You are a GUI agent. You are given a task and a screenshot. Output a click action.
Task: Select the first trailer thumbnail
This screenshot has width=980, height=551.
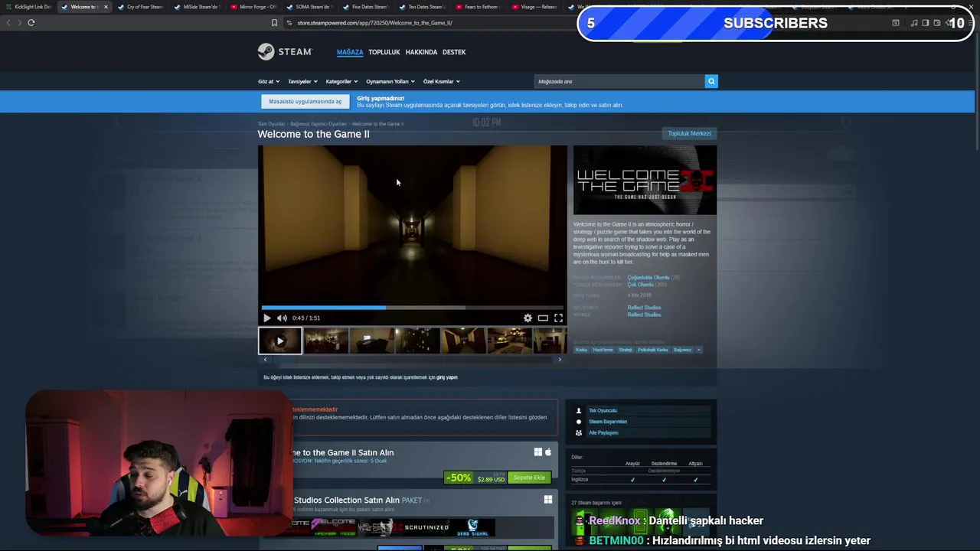pos(279,341)
